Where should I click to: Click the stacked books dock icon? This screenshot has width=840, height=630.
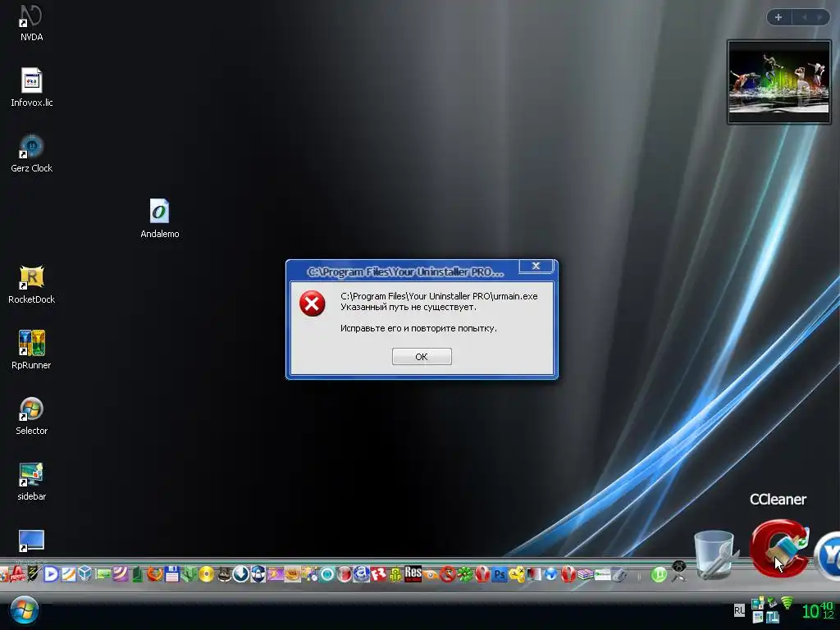click(x=585, y=575)
